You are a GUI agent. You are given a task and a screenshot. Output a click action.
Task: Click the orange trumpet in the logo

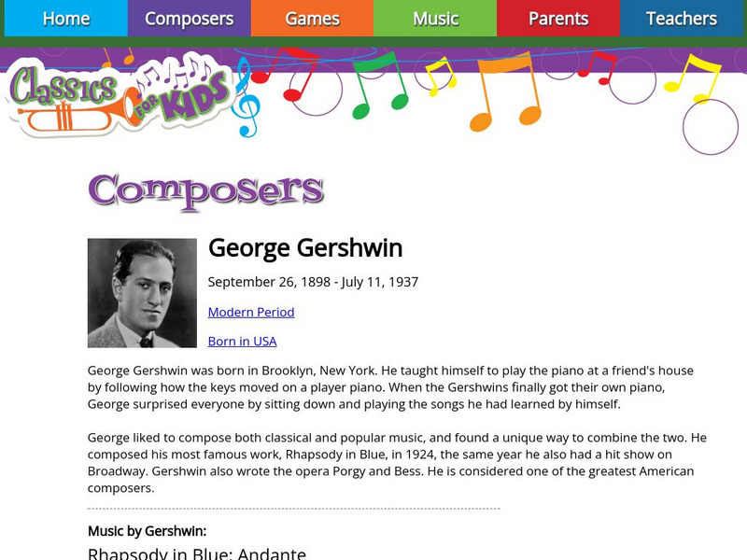tap(65, 117)
